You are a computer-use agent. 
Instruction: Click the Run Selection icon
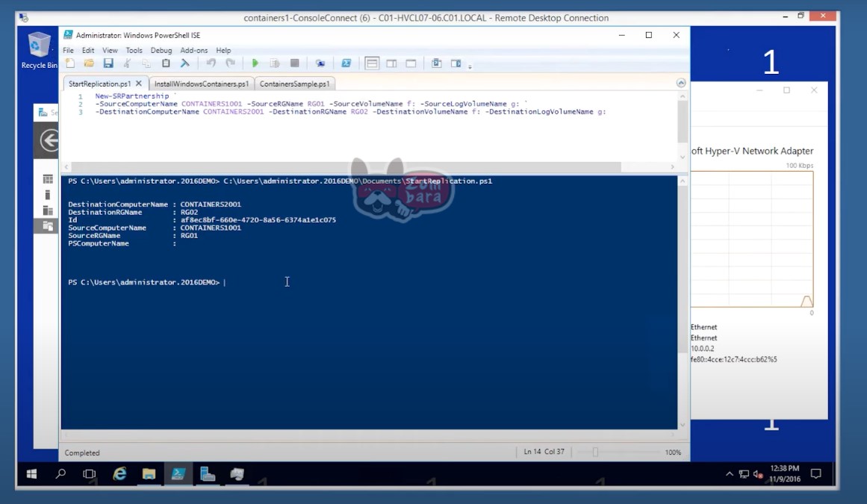coord(275,63)
